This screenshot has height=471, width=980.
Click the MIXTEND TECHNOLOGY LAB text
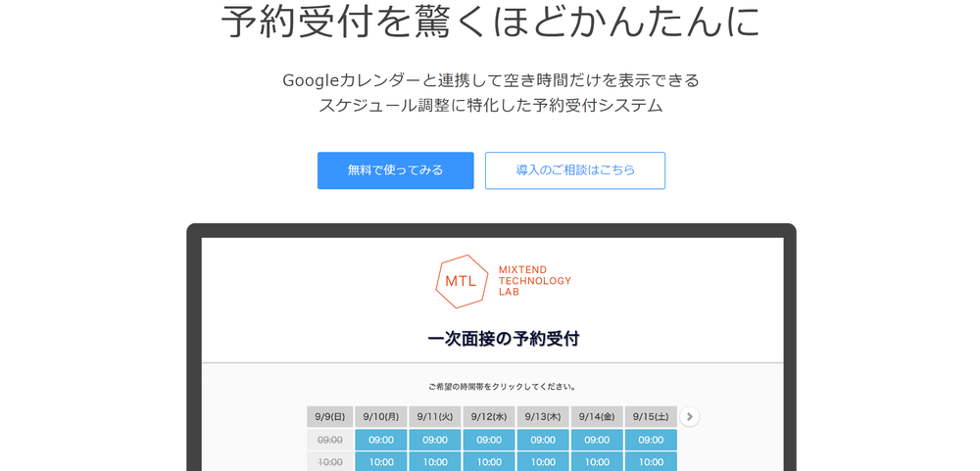click(534, 281)
